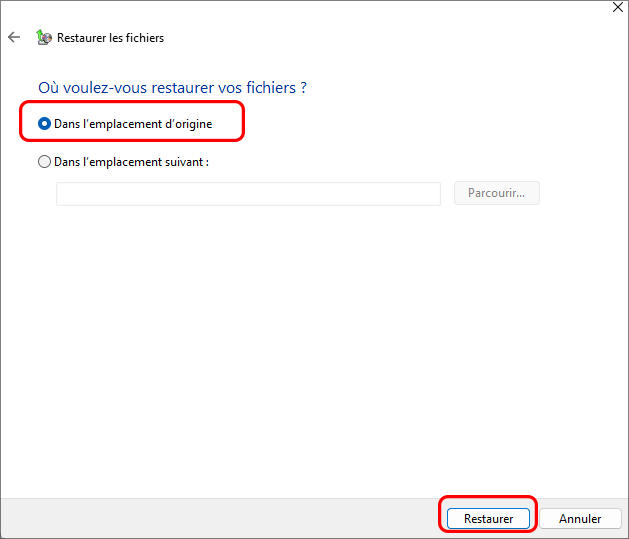Click the gray footer bar left of Restaurer
This screenshot has height=539, width=629.
220,518
